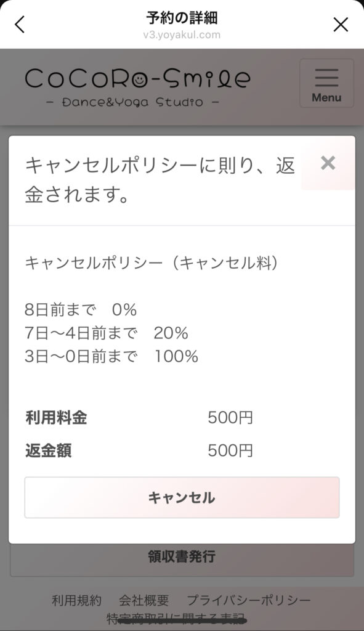Select the Dance&Yoga Studio subtitle
Image resolution: width=364 pixels, height=631 pixels.
point(133,102)
